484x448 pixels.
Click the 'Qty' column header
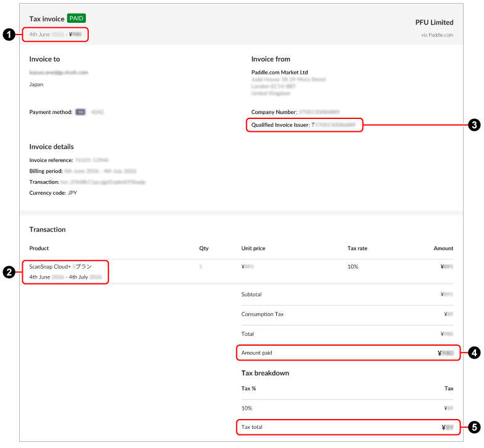(203, 248)
